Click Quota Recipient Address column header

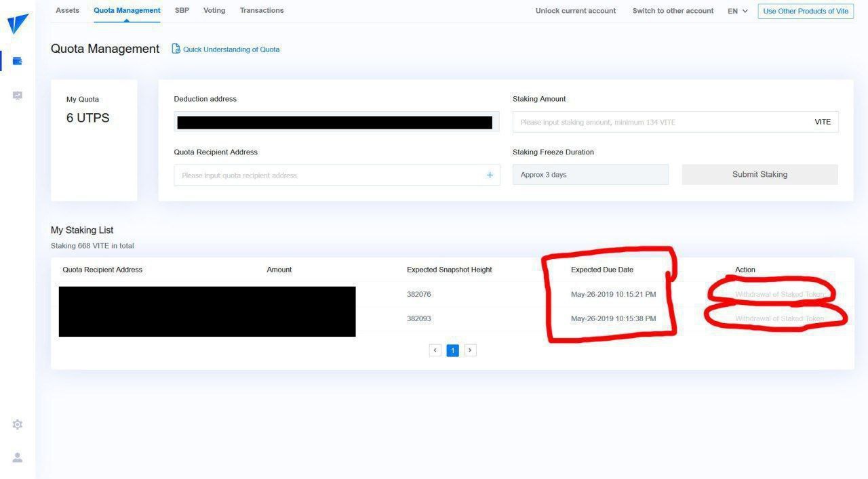[x=102, y=270]
